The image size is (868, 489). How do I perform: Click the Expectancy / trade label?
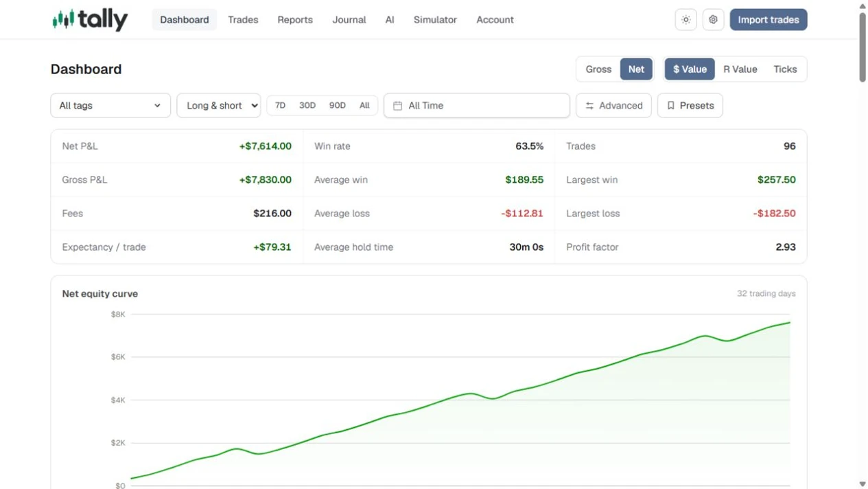tap(104, 247)
